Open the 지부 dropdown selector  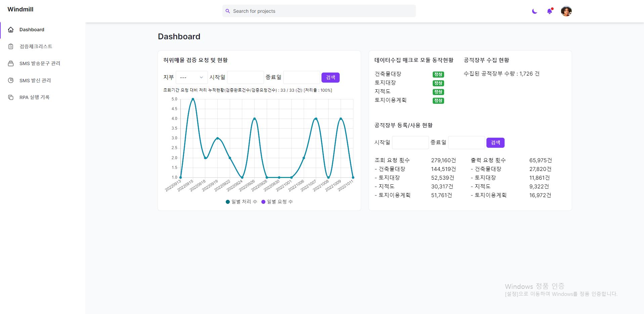191,78
